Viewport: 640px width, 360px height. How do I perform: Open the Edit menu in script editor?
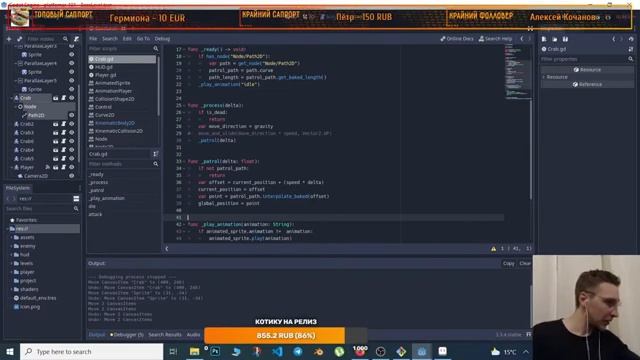click(x=127, y=39)
